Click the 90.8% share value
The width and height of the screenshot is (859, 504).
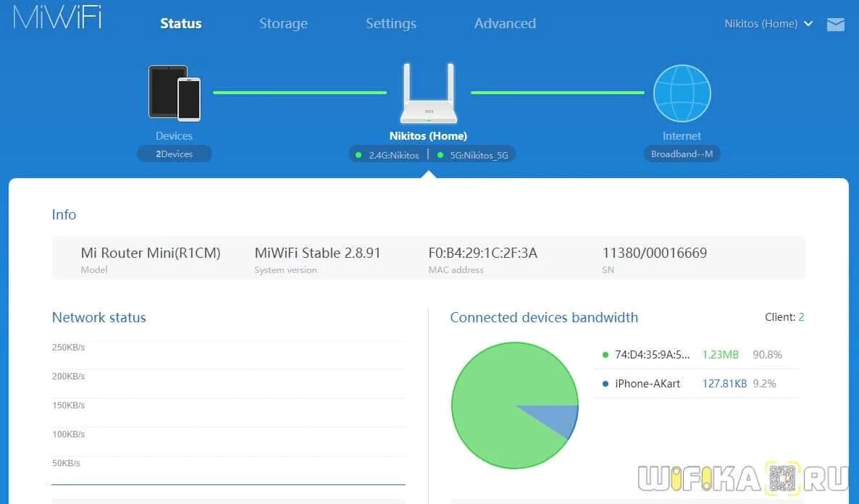click(x=767, y=354)
